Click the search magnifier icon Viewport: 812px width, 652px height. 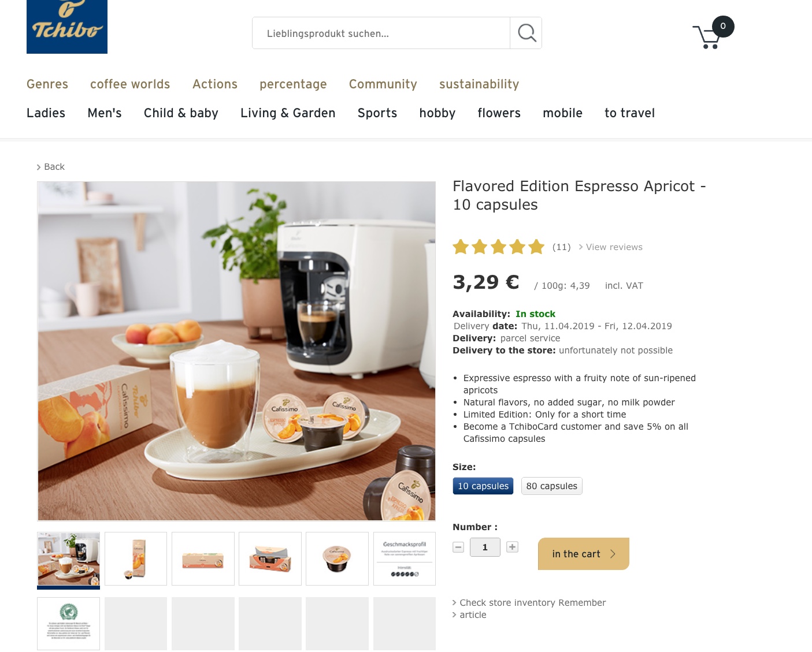(x=526, y=33)
